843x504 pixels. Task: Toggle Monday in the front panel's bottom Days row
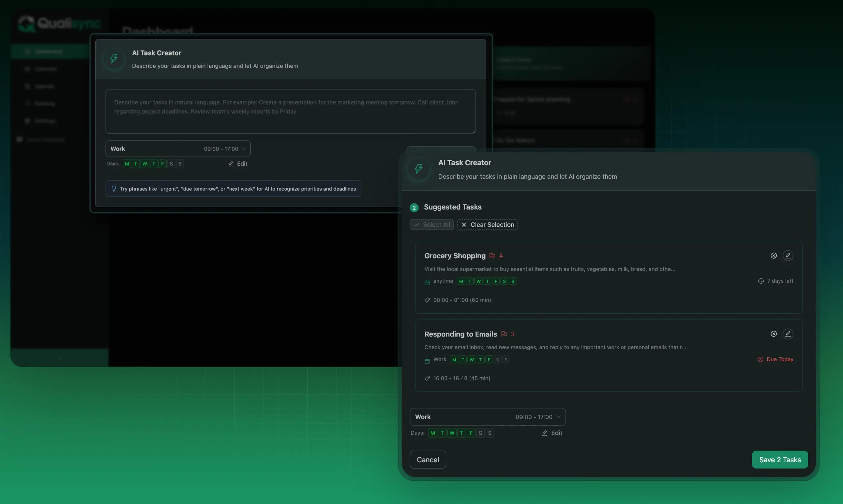433,433
